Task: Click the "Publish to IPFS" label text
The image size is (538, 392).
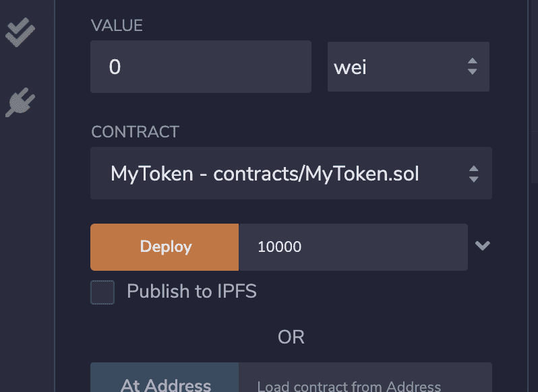Action: pos(191,292)
